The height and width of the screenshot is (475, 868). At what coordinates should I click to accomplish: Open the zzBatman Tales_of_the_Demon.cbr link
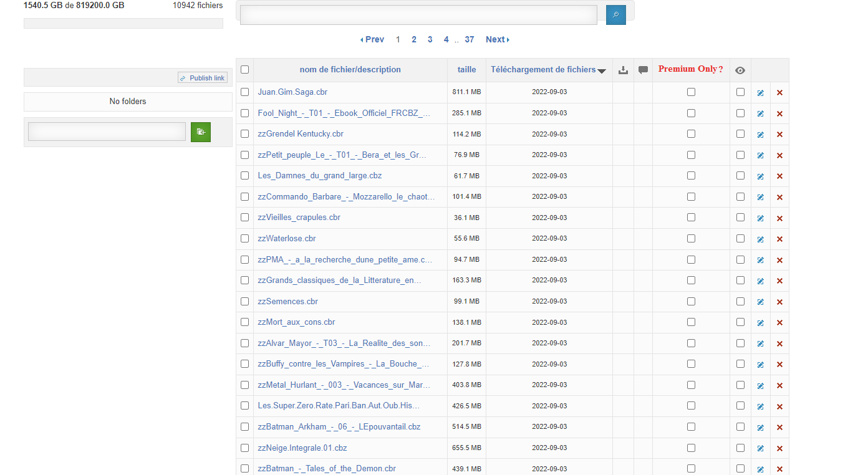[x=327, y=468]
